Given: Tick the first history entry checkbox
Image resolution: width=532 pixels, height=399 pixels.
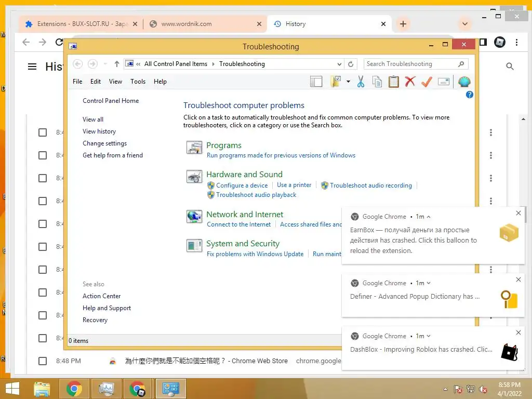Looking at the screenshot, I should click(43, 132).
